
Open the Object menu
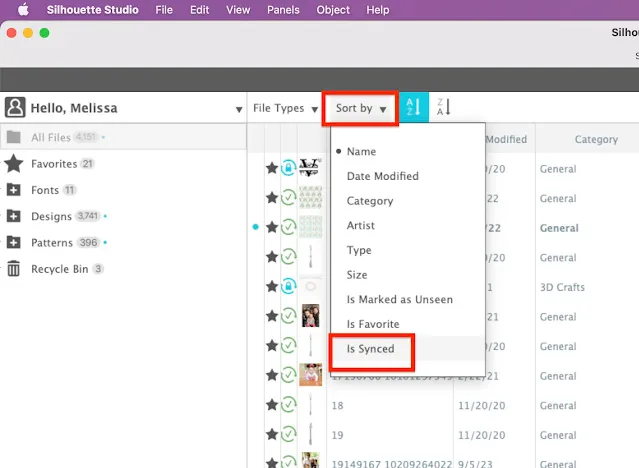[333, 10]
